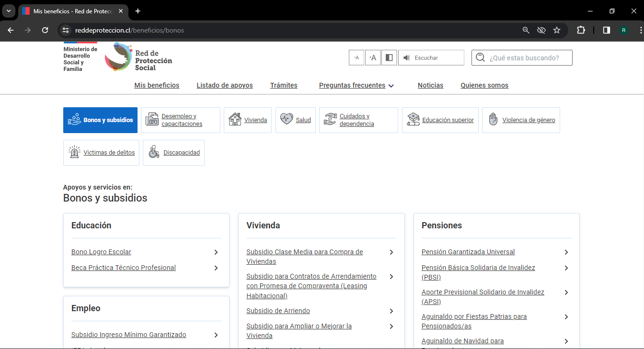Viewport: 644px width, 349px height.
Task: Open the Listado de apoyos menu
Action: coord(225,85)
